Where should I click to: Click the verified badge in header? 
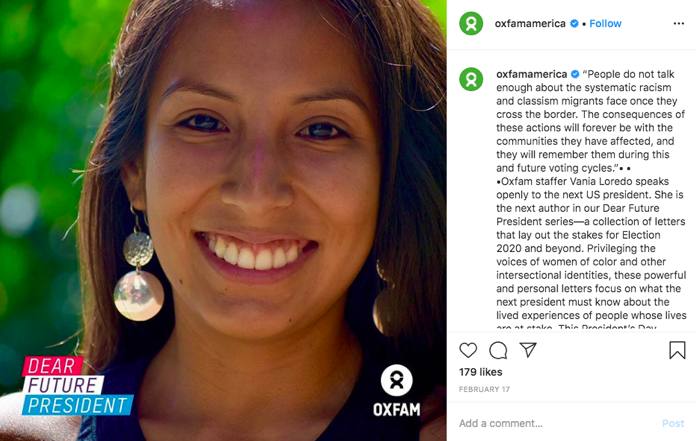point(574,24)
